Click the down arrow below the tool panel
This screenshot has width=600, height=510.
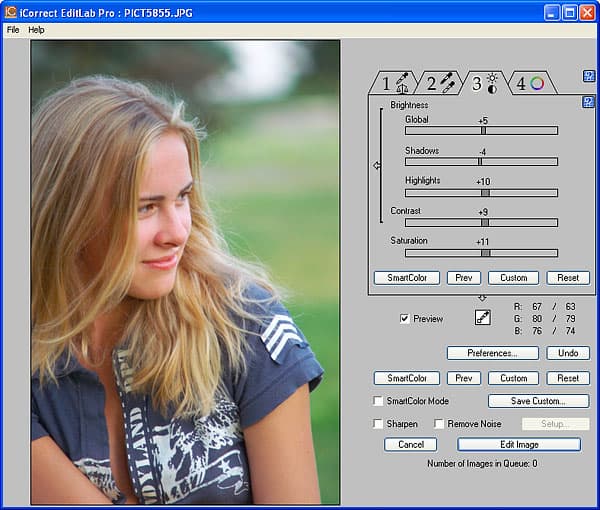click(482, 298)
